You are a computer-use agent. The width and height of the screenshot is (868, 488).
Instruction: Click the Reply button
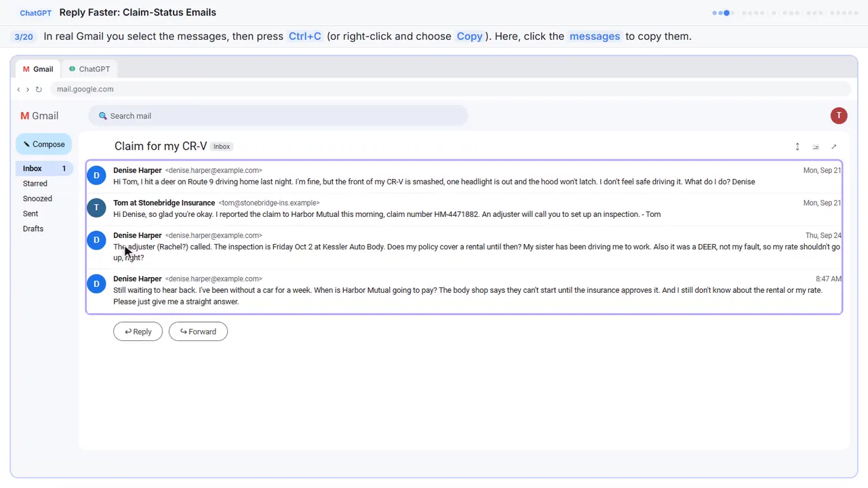138,331
